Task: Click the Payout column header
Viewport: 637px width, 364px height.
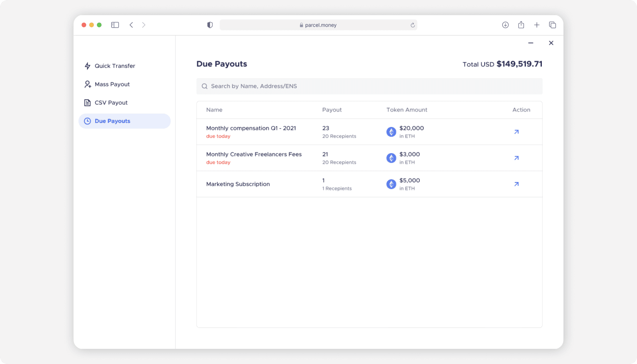Action: (332, 110)
